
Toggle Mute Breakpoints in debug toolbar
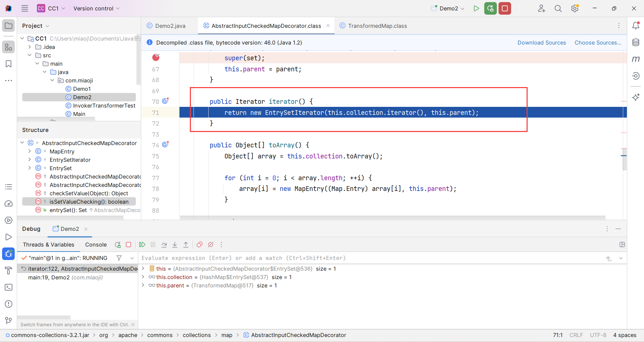point(211,245)
